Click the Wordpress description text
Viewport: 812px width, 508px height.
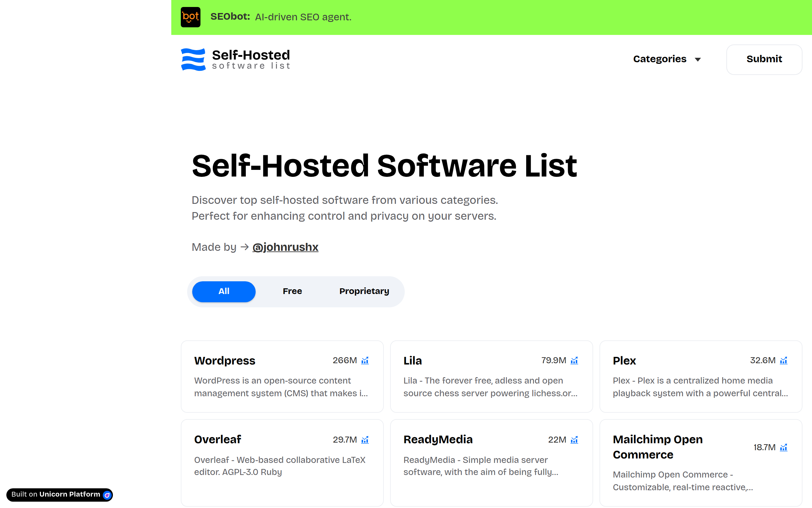coord(281,387)
